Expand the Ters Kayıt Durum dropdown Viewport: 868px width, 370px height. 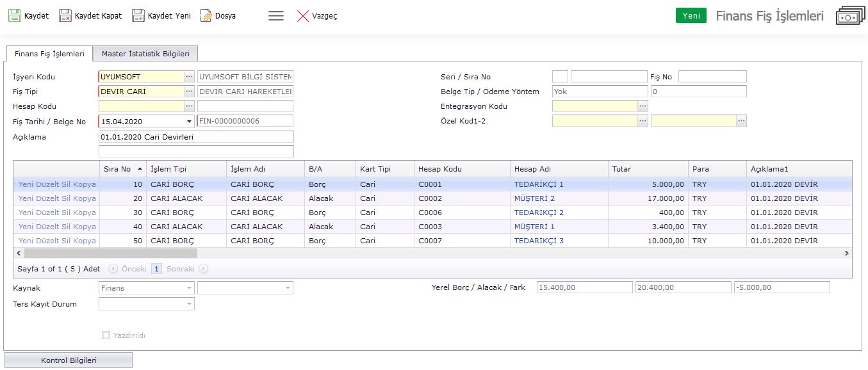pos(189,304)
